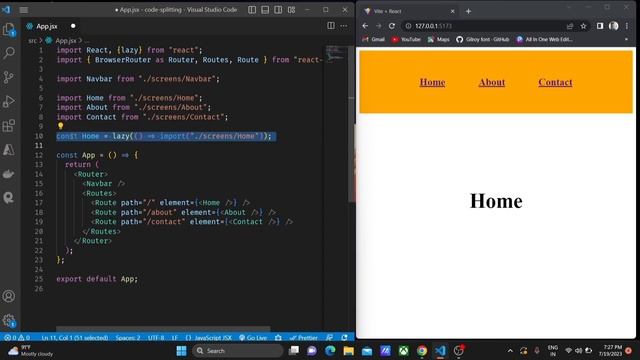Open Spaces: 2 indentation selector
640x360 pixels.
(x=128, y=338)
